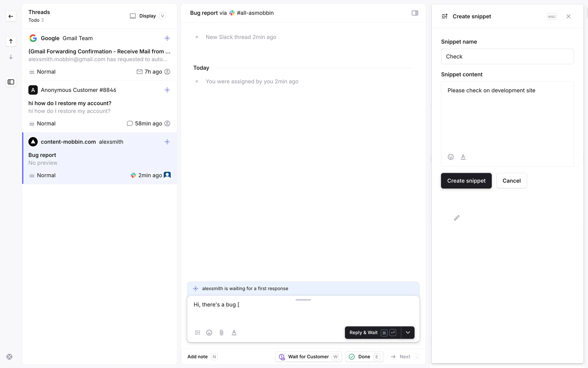Viewport: 588px width, 368px height.
Task: Open text formatting in snippet content
Action: click(463, 157)
